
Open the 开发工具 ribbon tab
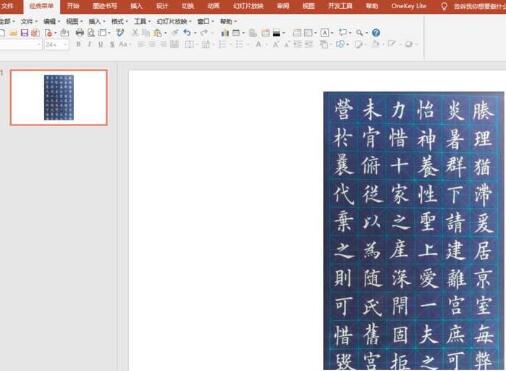click(x=340, y=6)
